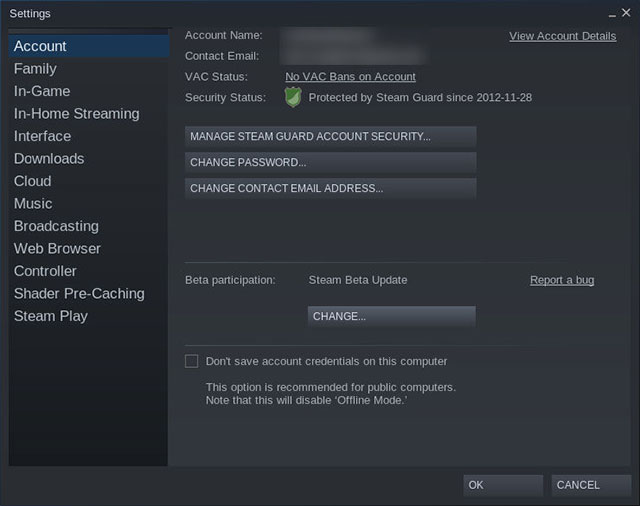Image resolution: width=640 pixels, height=506 pixels.
Task: Go to Interface settings
Action: [89, 136]
